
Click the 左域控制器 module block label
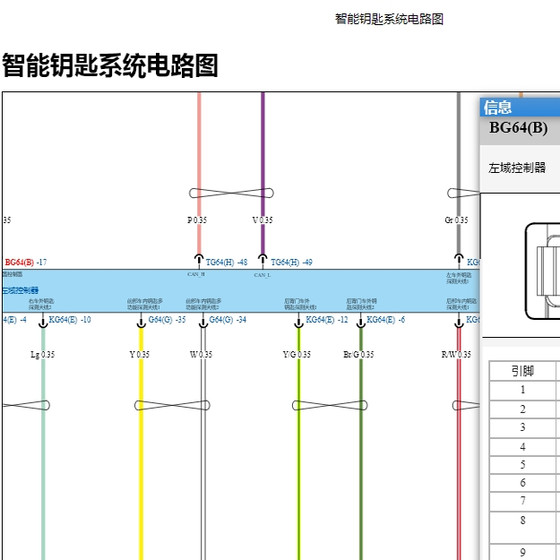point(20,290)
